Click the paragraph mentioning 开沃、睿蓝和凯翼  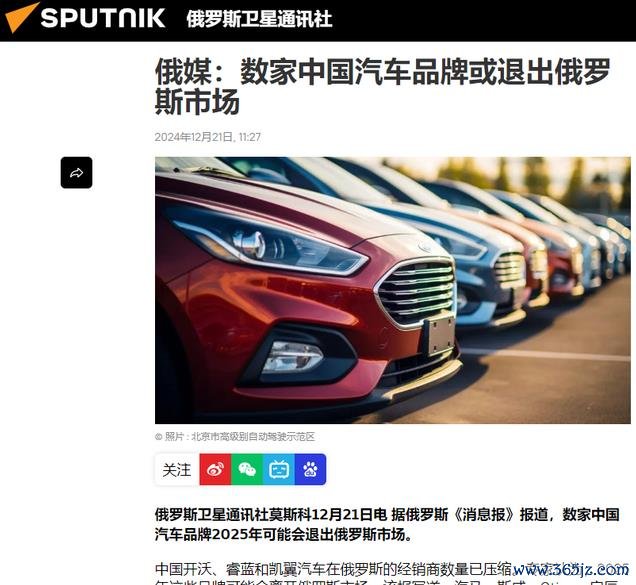(x=389, y=573)
